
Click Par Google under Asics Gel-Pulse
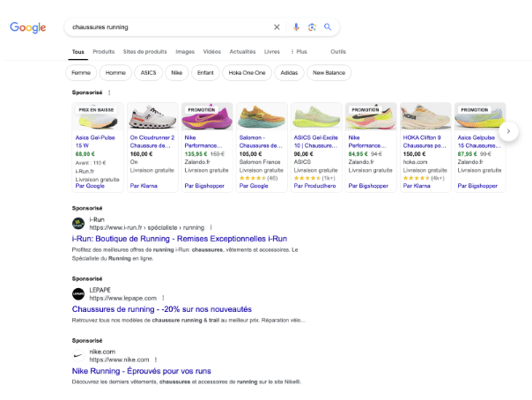tap(90, 186)
